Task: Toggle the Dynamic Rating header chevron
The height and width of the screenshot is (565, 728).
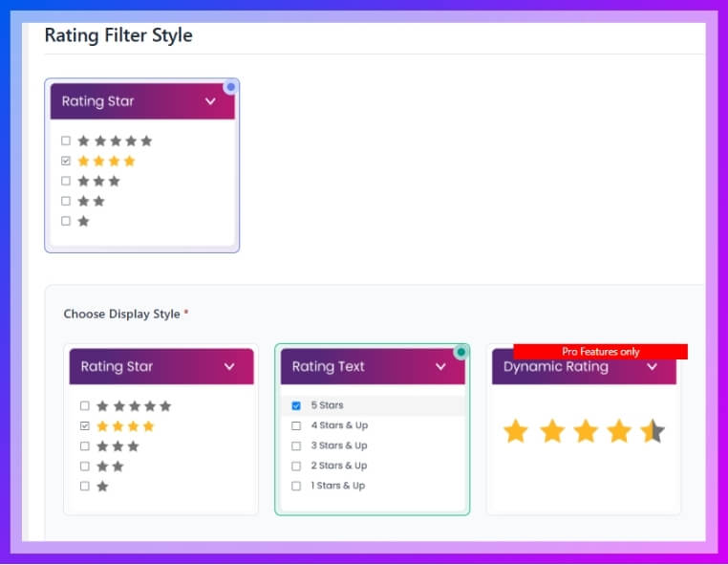Action: coord(652,366)
